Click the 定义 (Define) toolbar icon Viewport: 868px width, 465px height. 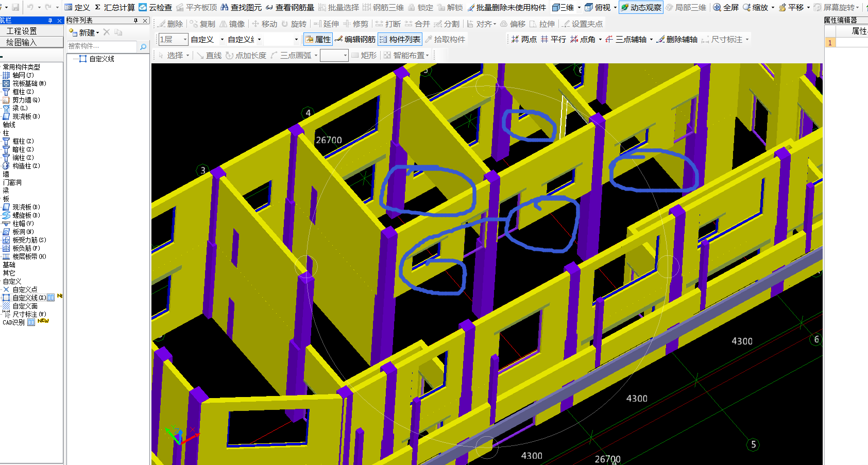tap(77, 7)
